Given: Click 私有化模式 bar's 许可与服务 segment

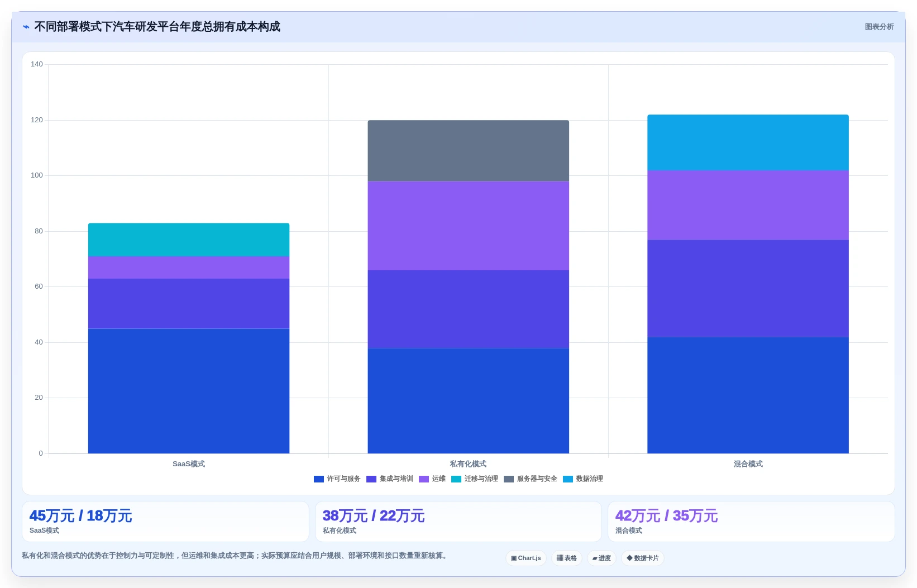Looking at the screenshot, I should click(x=469, y=400).
